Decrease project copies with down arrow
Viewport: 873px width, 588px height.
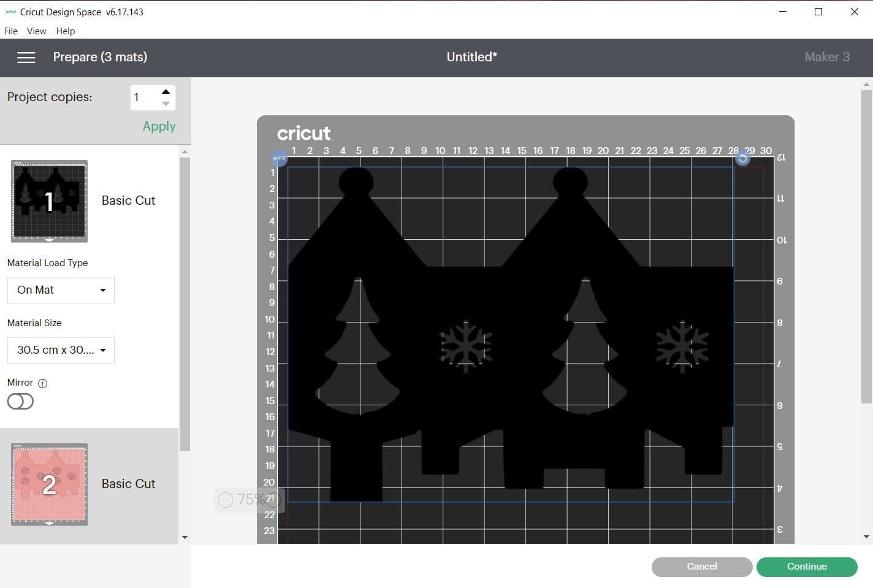pyautogui.click(x=166, y=104)
